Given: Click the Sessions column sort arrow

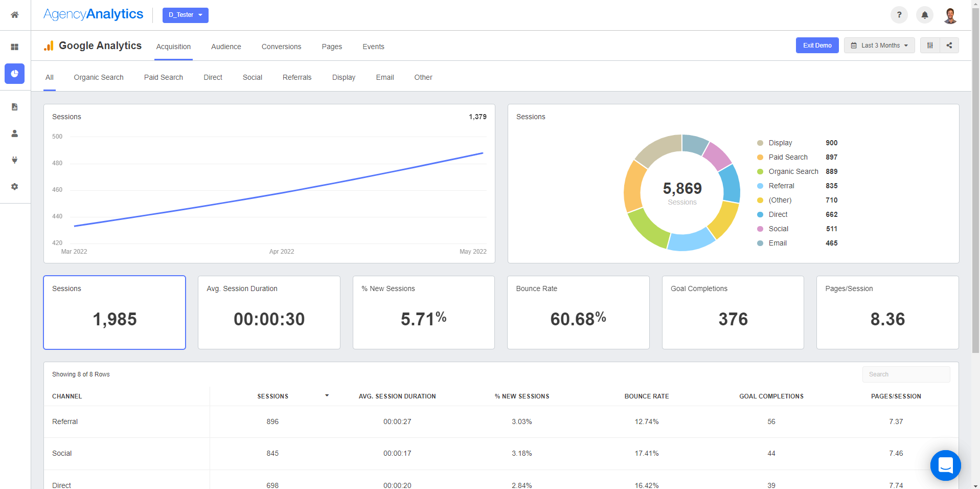Looking at the screenshot, I should point(327,396).
